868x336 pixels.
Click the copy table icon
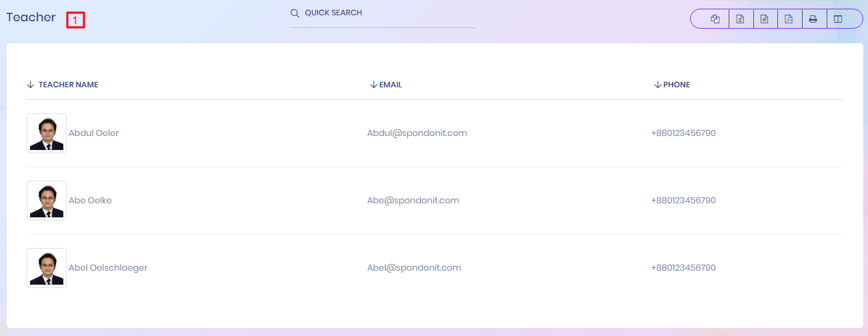click(x=715, y=19)
